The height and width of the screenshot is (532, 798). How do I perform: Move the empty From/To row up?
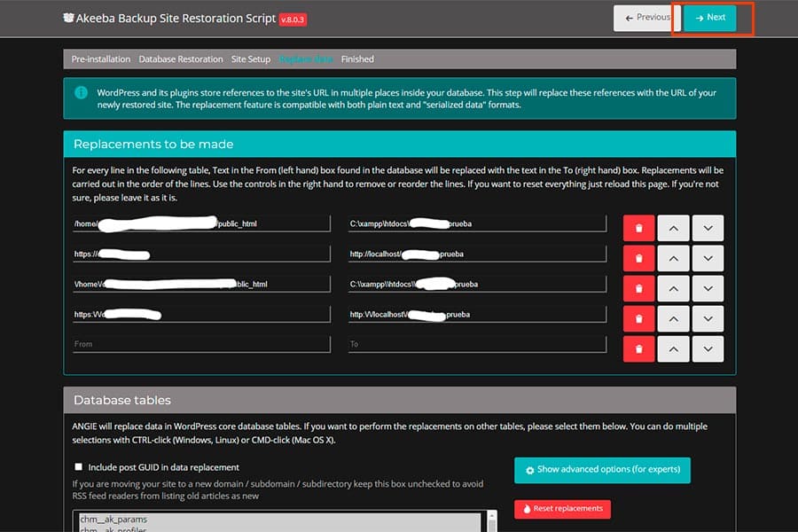point(673,349)
